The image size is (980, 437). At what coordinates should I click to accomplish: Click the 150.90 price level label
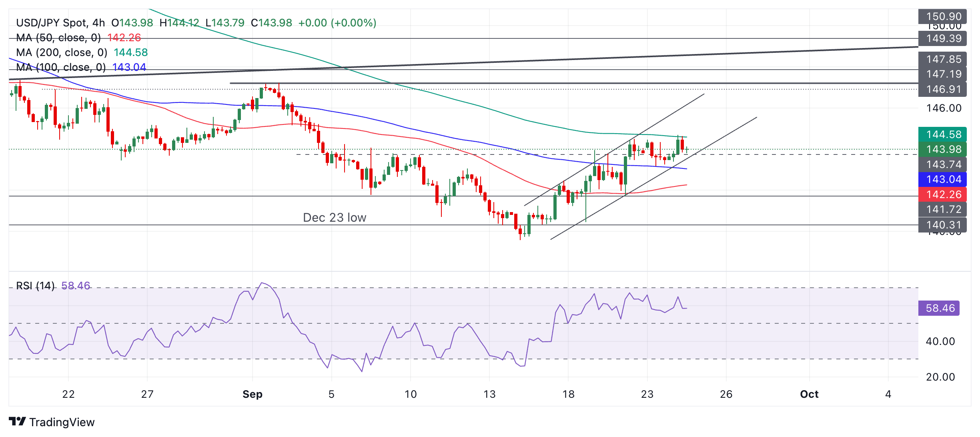click(x=942, y=16)
